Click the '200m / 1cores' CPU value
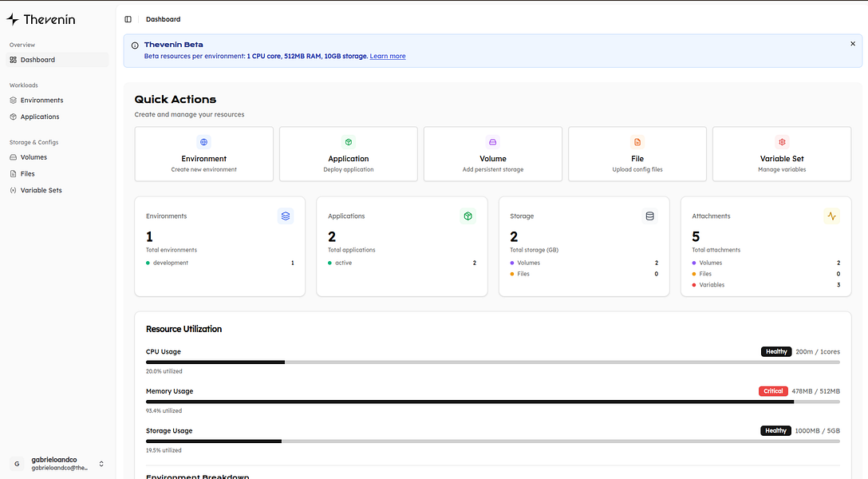Viewport: 868px width, 479px height. tap(818, 351)
